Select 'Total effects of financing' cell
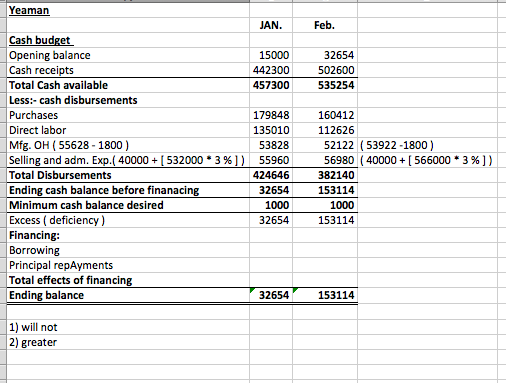The image size is (506, 383). coord(128,280)
